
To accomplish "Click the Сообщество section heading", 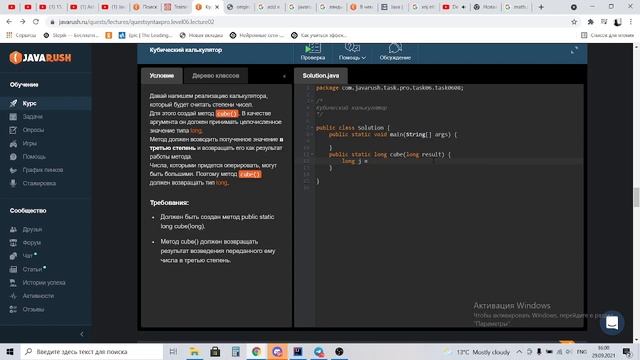I will tap(28, 211).
